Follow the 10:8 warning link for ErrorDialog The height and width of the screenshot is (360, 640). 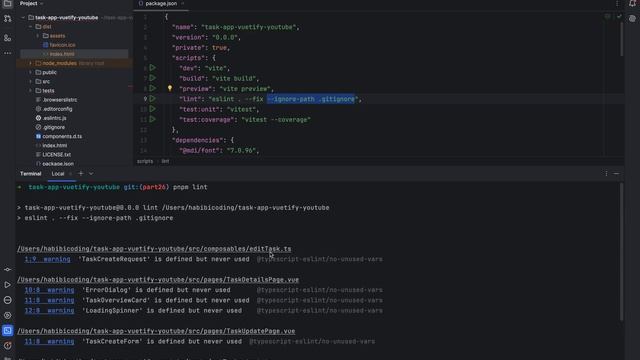pos(49,290)
